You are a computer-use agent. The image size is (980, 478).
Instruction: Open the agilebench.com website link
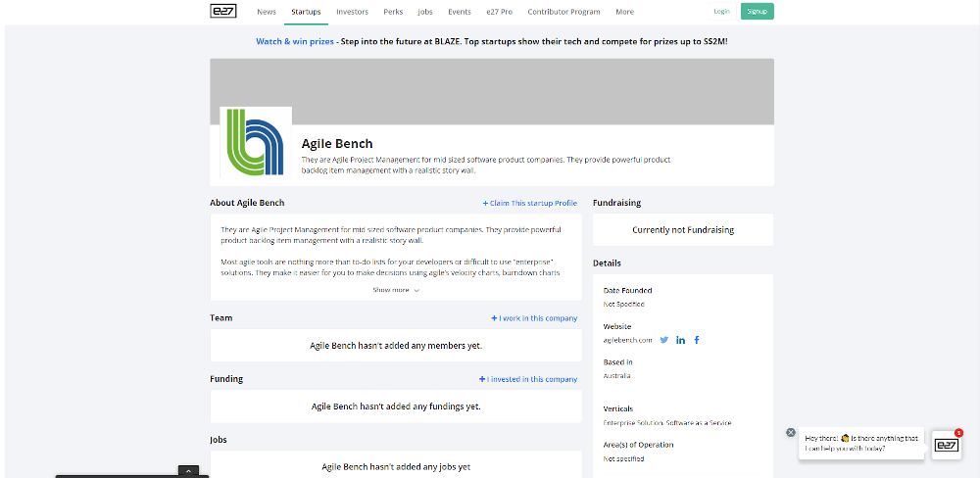point(627,340)
